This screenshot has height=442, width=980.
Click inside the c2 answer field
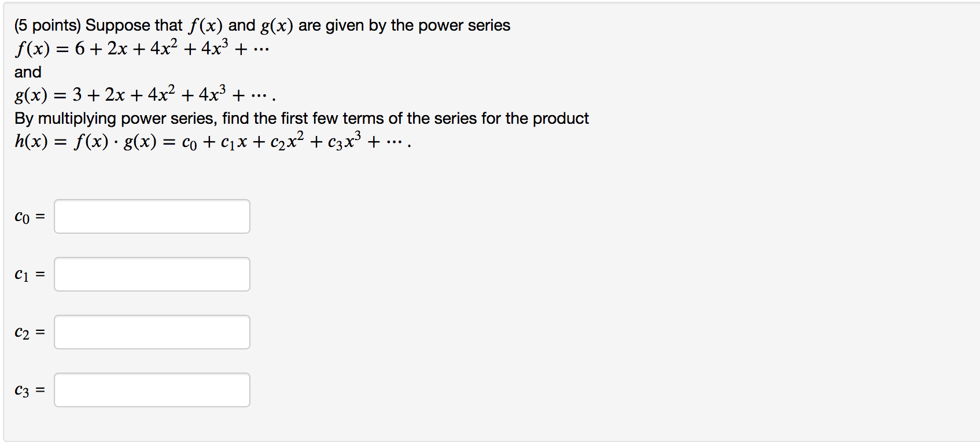click(152, 332)
